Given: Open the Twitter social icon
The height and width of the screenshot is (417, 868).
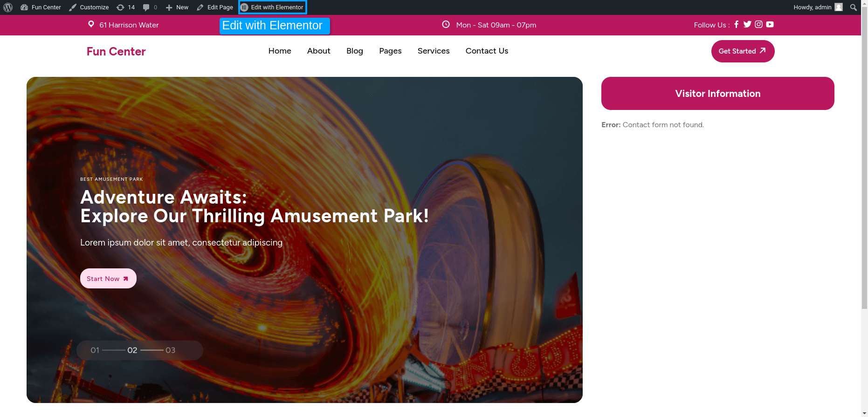Looking at the screenshot, I should click(x=747, y=24).
